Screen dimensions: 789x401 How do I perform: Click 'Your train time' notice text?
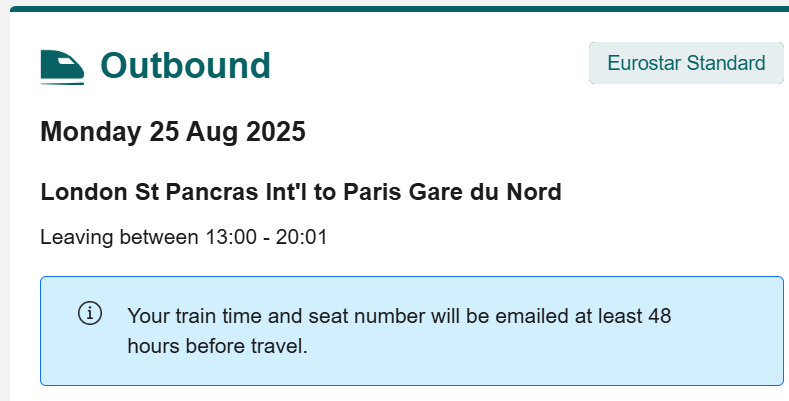pos(189,317)
